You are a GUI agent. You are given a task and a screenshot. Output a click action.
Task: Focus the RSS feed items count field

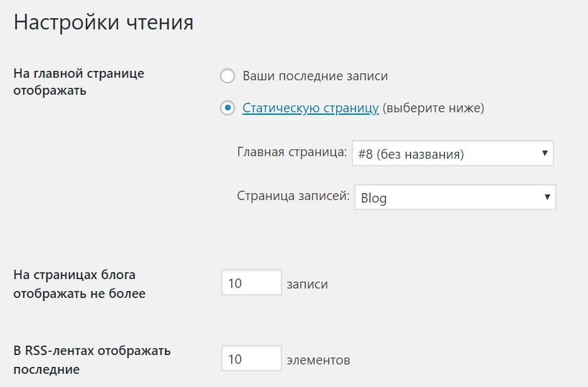[x=251, y=359]
